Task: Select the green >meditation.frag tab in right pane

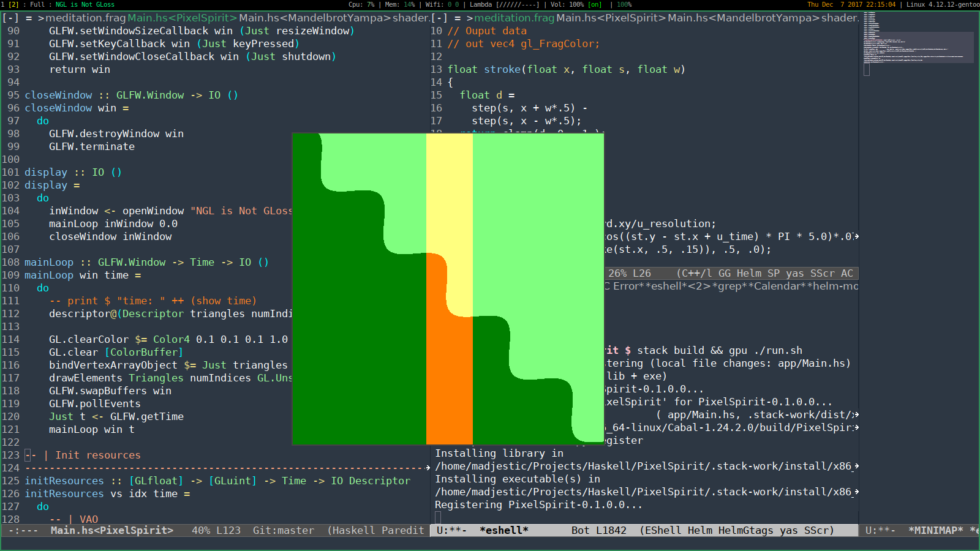Action: click(x=510, y=18)
